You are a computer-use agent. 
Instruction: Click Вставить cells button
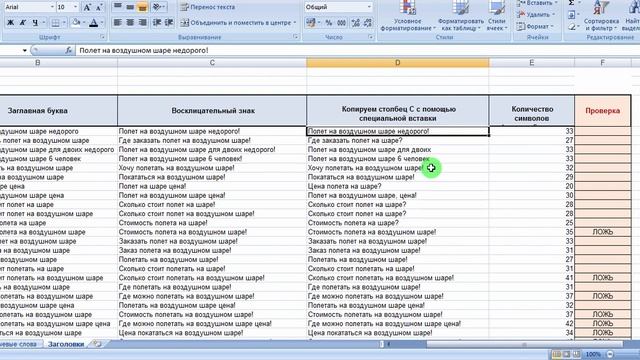(536, 3)
